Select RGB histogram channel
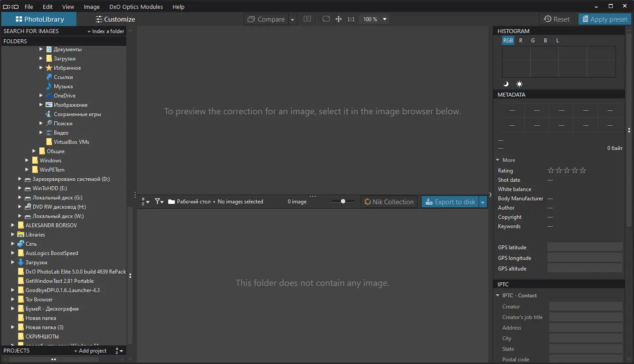This screenshot has height=364, width=634. (508, 41)
